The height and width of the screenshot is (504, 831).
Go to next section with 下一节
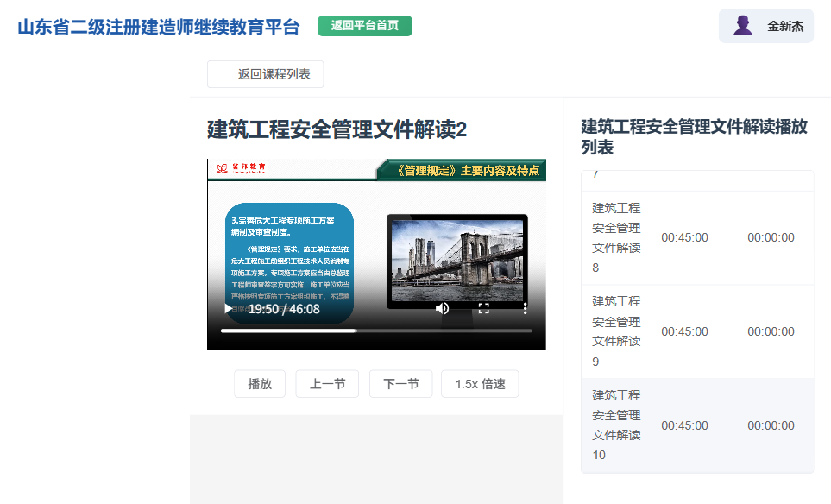(x=400, y=384)
